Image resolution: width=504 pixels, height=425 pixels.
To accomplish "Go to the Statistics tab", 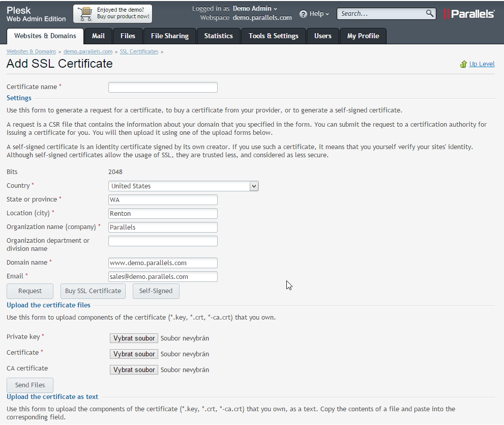I will (218, 36).
